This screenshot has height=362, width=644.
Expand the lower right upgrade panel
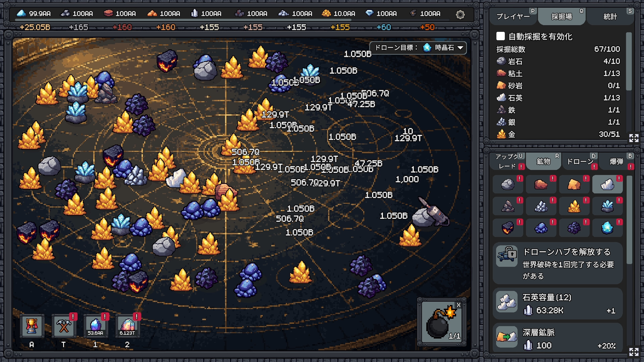(x=634, y=352)
